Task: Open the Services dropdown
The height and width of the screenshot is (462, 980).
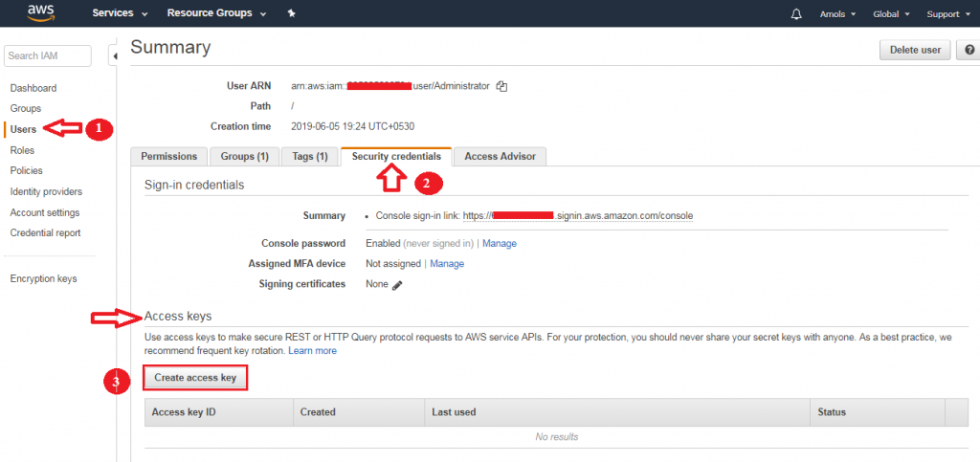Action: 120,13
